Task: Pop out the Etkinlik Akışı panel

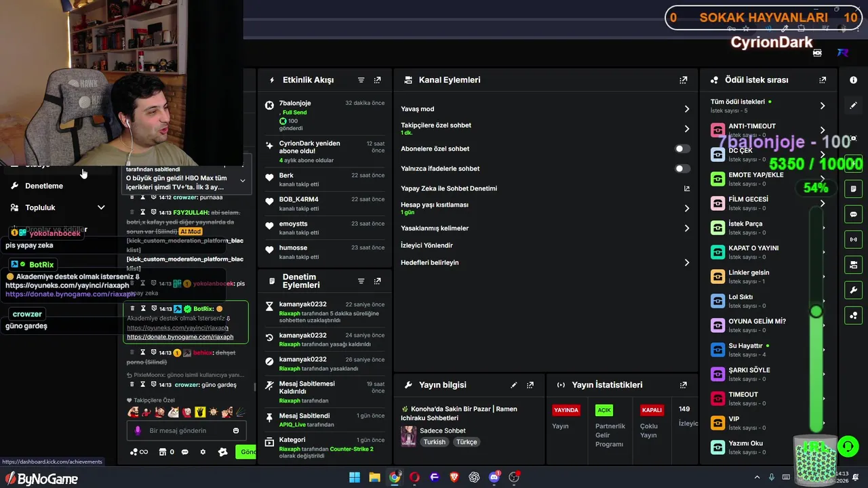Action: click(x=378, y=80)
